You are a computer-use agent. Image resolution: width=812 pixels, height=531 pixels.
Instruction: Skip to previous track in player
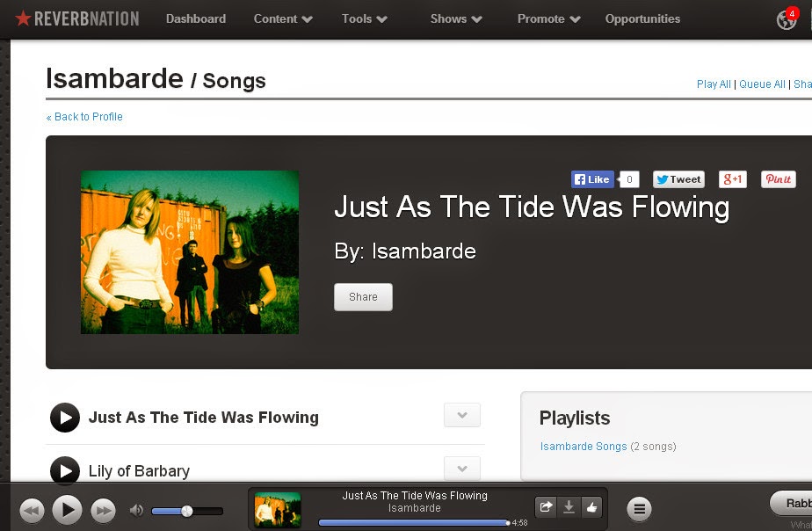[32, 511]
